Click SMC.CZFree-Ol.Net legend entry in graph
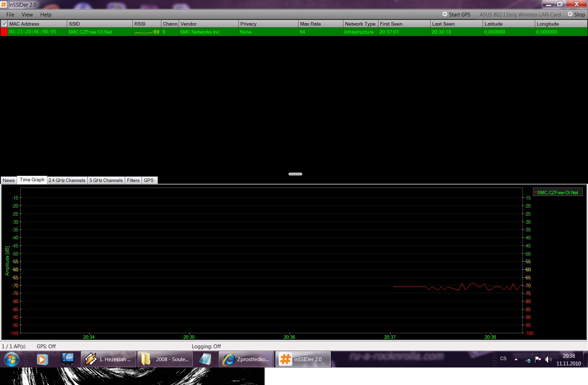Viewport: 588px width, 385px height. click(558, 192)
